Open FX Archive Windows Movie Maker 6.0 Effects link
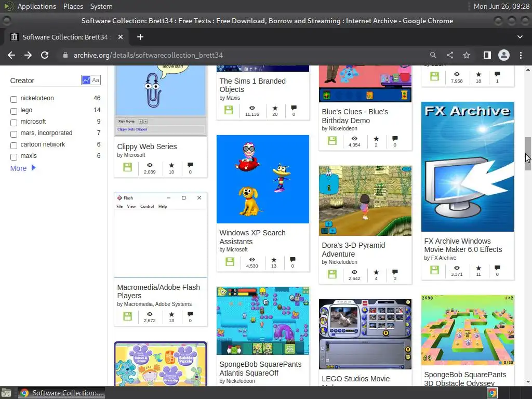Viewport: 532px width, 399px height. click(x=463, y=245)
